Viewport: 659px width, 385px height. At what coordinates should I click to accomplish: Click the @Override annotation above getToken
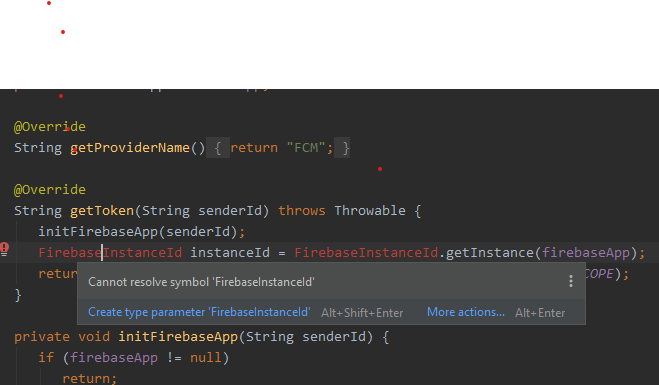pyautogui.click(x=50, y=190)
